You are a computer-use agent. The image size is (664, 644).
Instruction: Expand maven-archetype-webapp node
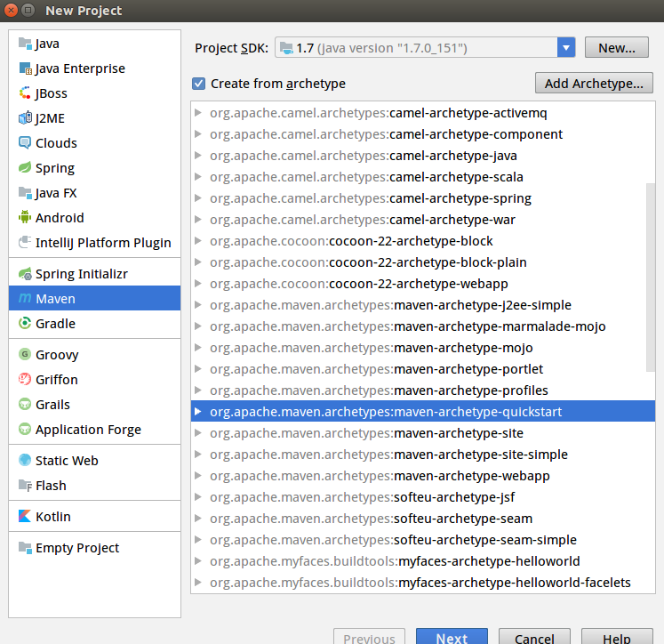click(x=197, y=475)
